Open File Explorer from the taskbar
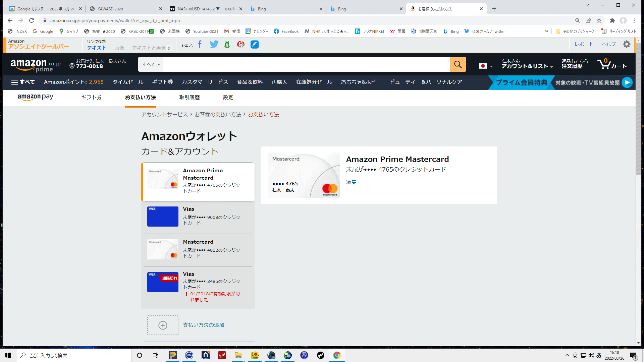This screenshot has width=644, height=362. click(238, 355)
